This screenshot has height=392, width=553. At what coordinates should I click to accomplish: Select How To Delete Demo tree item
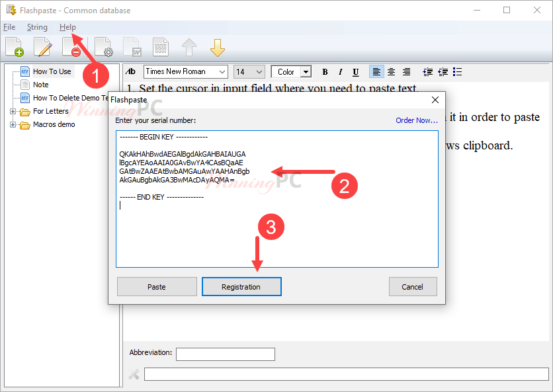pyautogui.click(x=71, y=98)
